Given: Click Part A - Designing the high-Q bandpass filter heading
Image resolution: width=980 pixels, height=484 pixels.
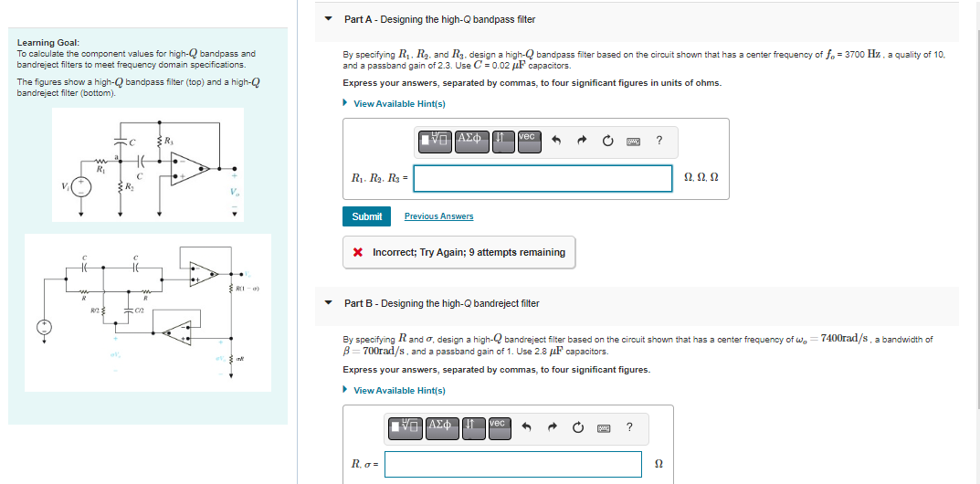Looking at the screenshot, I should coord(440,19).
